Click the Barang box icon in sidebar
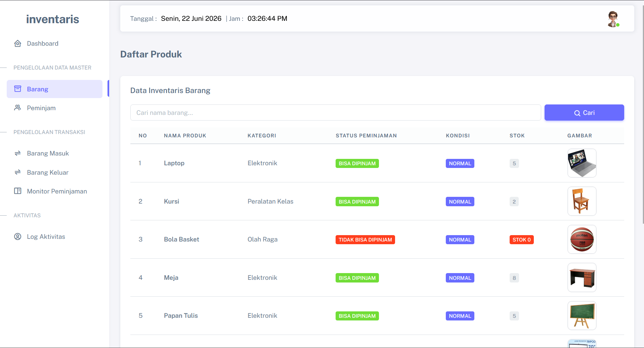 [18, 89]
